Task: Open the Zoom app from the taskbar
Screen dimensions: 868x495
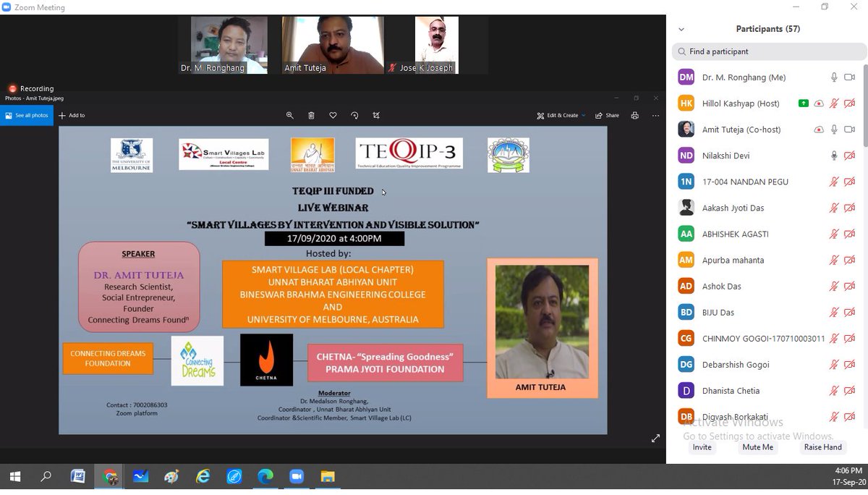Action: tap(297, 476)
